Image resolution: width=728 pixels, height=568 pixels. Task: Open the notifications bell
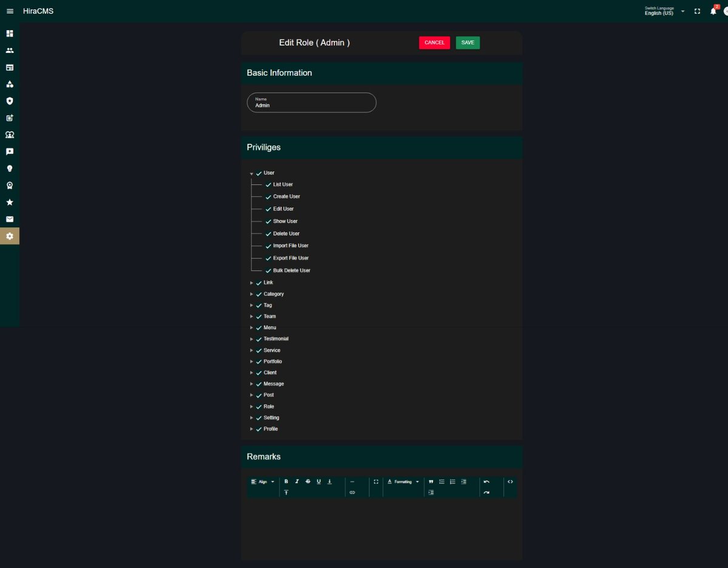click(x=713, y=12)
